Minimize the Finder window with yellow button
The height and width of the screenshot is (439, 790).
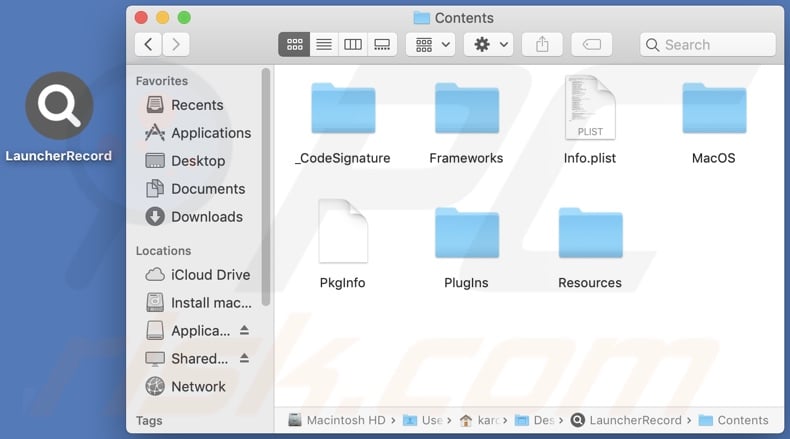(x=163, y=18)
